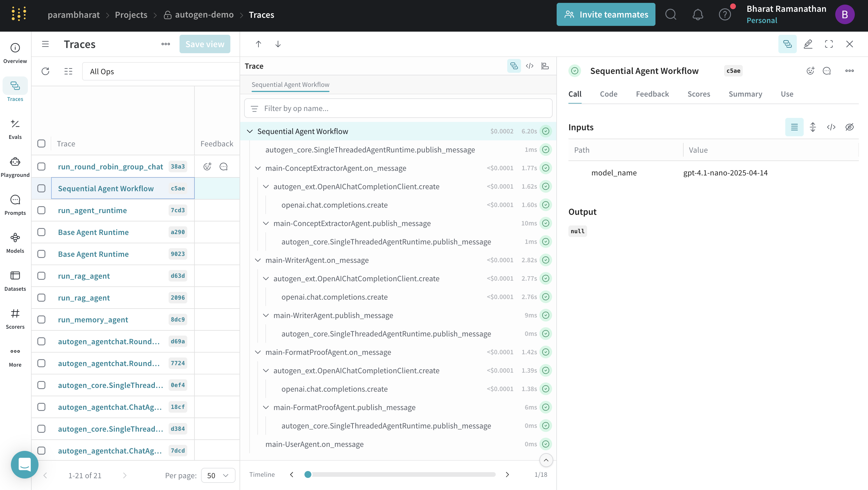
Task: Open the Per page 50 dropdown
Action: 218,475
